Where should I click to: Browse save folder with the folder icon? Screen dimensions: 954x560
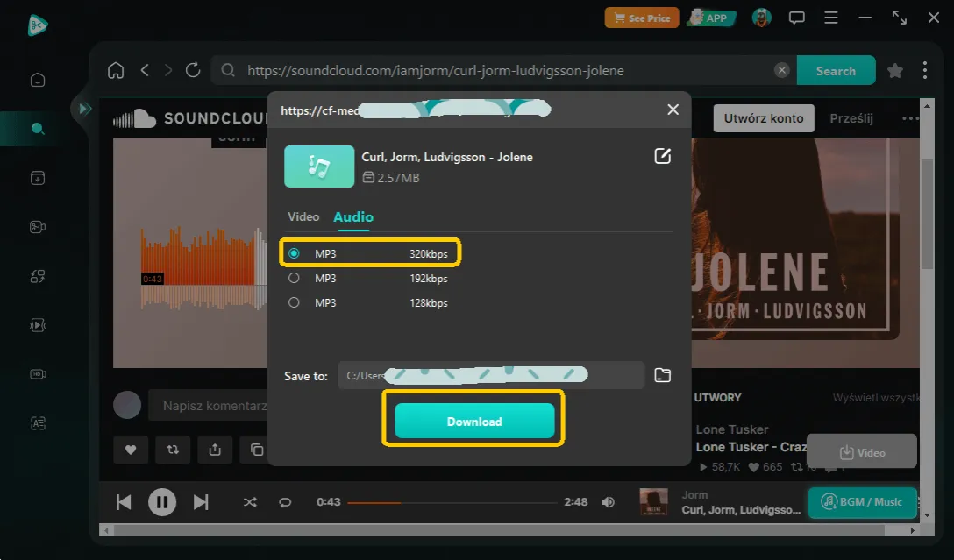click(662, 374)
